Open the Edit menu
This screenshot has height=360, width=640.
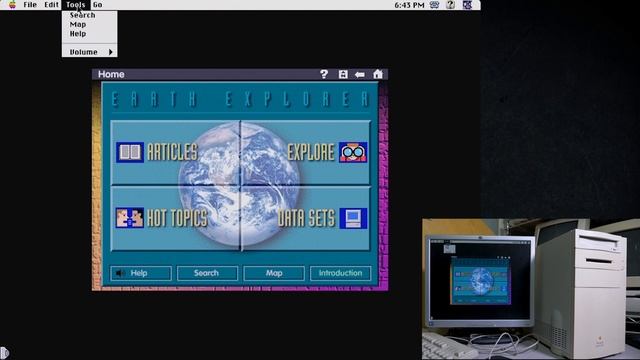[51, 5]
